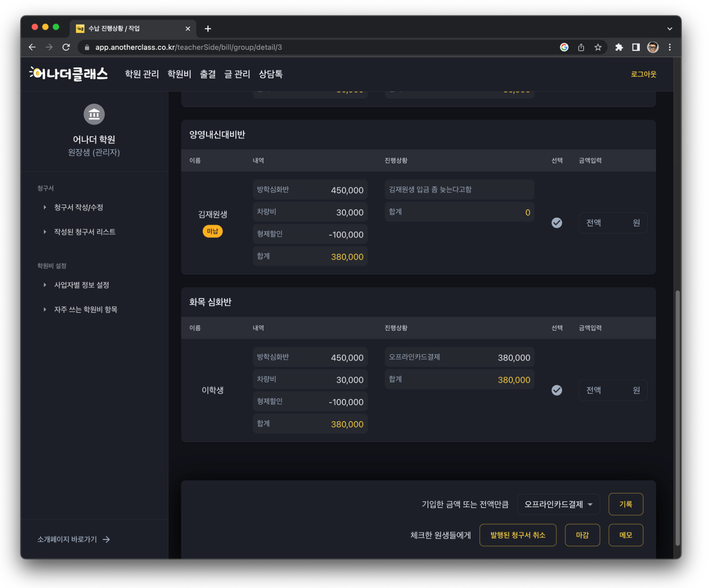Open a new browser tab
The height and width of the screenshot is (588, 712).
208,29
